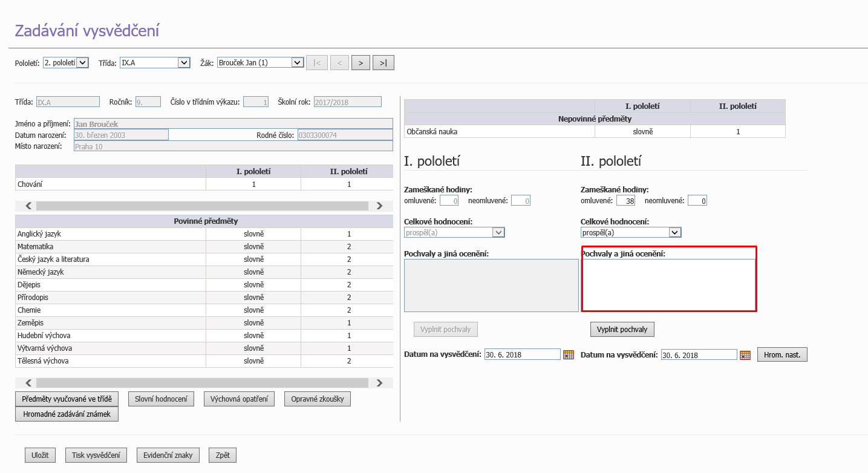Open Opravné zkoušky

(317, 399)
